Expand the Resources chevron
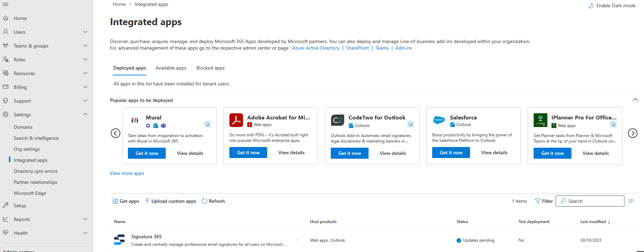The width and height of the screenshot is (644, 252). 85,73
